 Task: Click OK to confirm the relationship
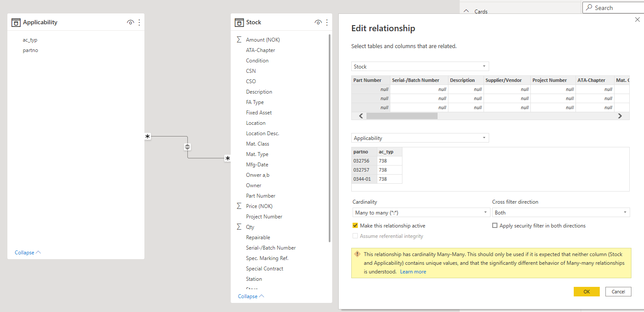(586, 292)
